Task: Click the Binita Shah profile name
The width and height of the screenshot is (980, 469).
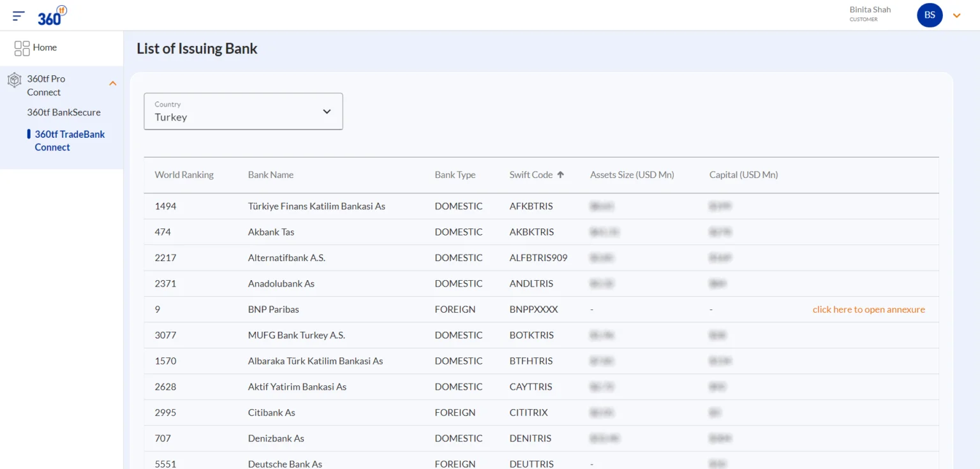Action: click(x=870, y=10)
